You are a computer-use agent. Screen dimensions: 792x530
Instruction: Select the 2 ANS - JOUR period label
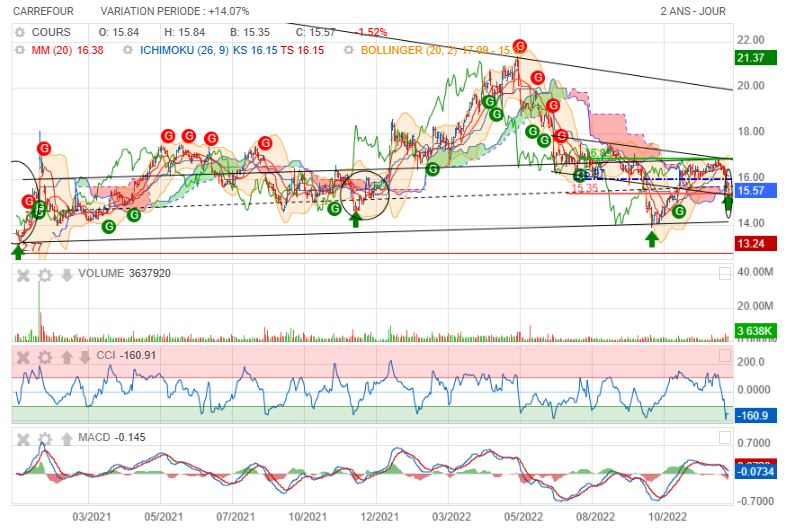click(693, 11)
